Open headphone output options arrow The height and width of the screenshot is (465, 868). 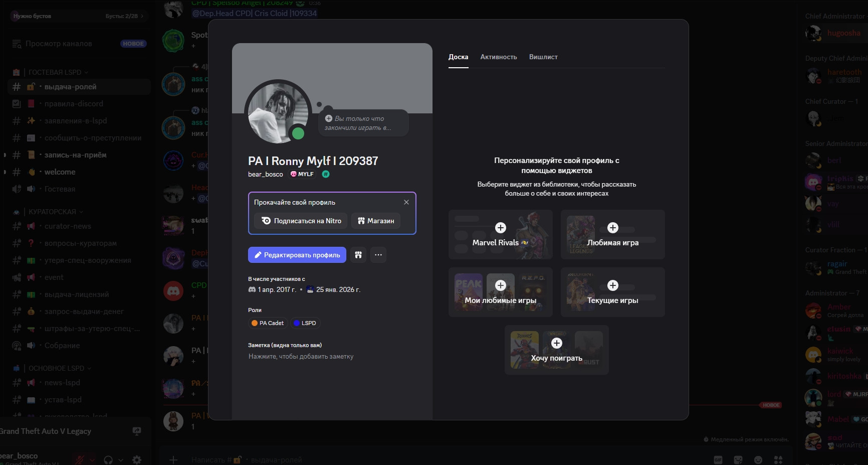point(121,459)
